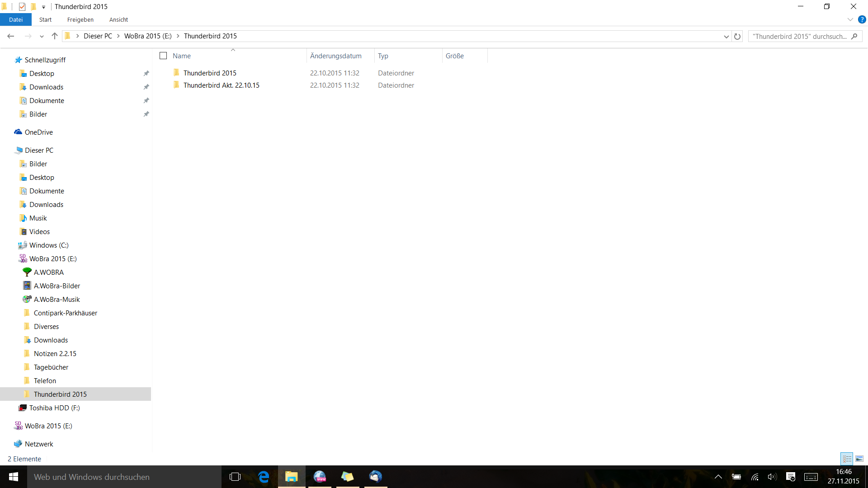Toggle properties checkmark in quick access toolbar
Image resolution: width=868 pixels, height=488 pixels.
click(x=22, y=7)
